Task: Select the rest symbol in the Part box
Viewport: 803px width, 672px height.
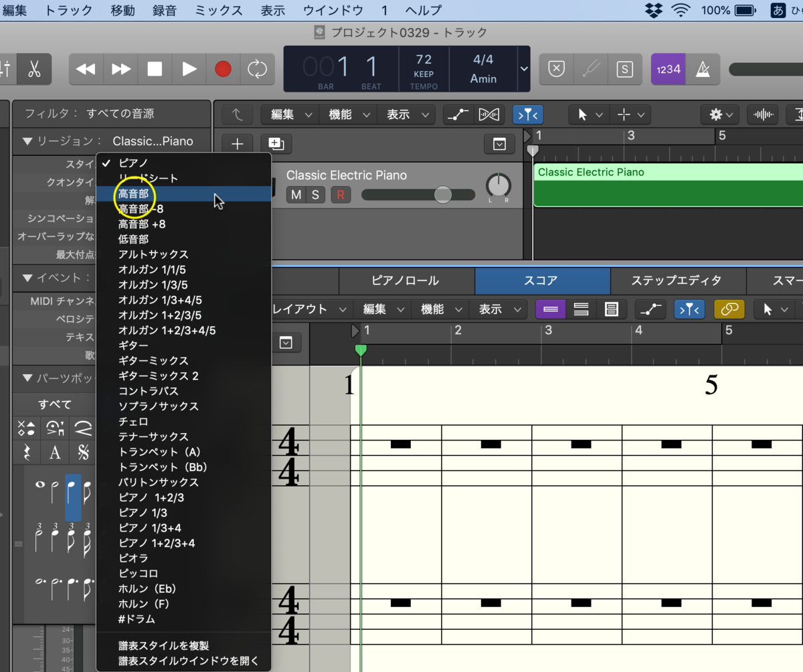Action: (x=27, y=454)
